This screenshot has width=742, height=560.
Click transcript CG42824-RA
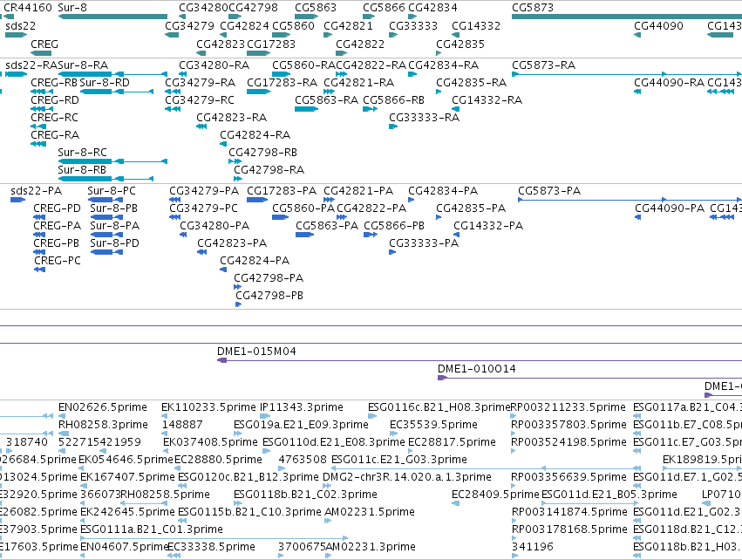(x=255, y=135)
